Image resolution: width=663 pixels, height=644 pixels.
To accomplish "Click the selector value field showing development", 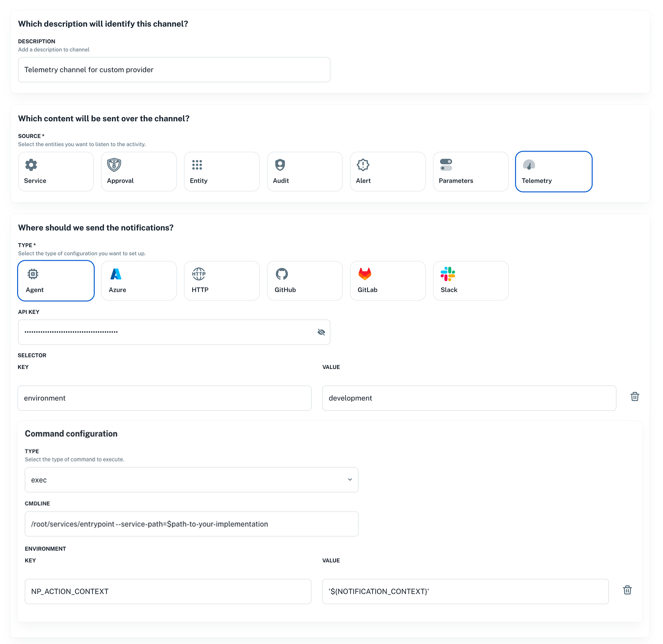I will (469, 398).
